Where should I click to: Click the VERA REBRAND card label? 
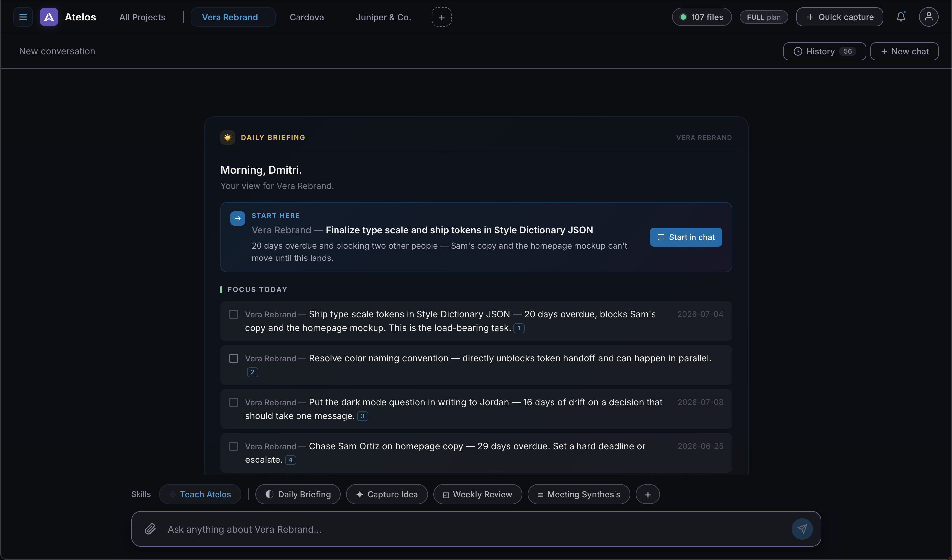click(704, 138)
